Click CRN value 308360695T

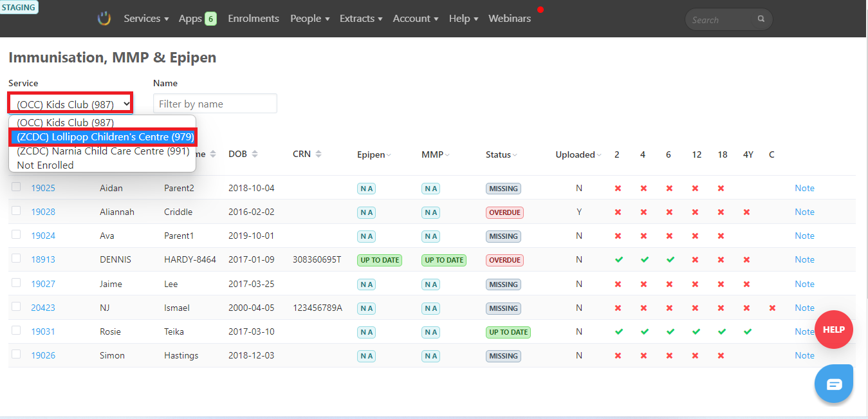pos(317,260)
